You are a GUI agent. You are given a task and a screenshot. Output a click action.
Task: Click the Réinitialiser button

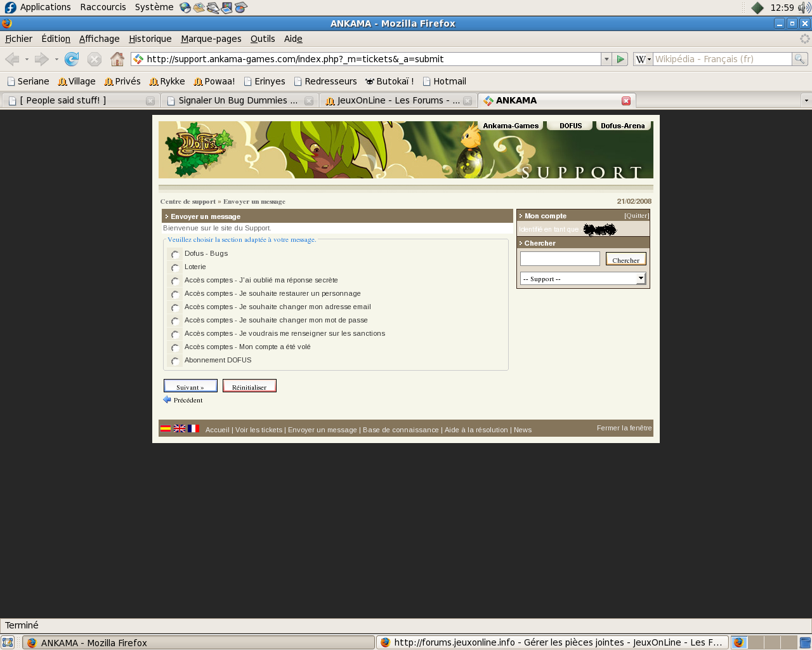tap(249, 386)
